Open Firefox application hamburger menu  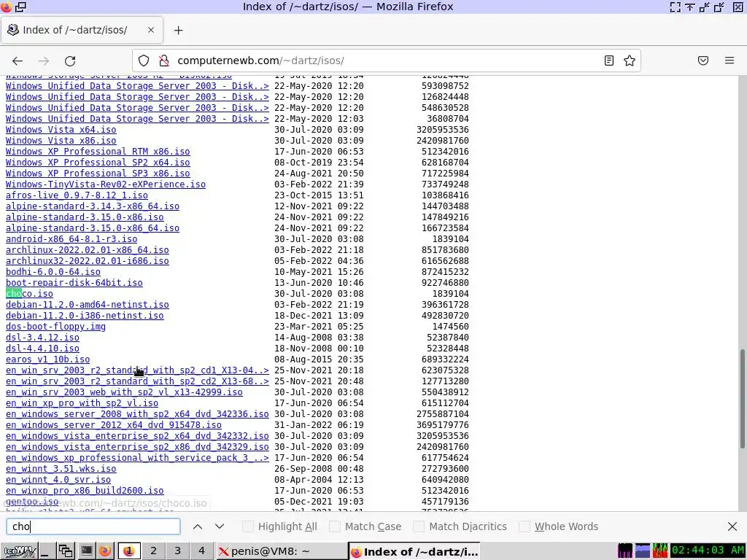click(729, 61)
